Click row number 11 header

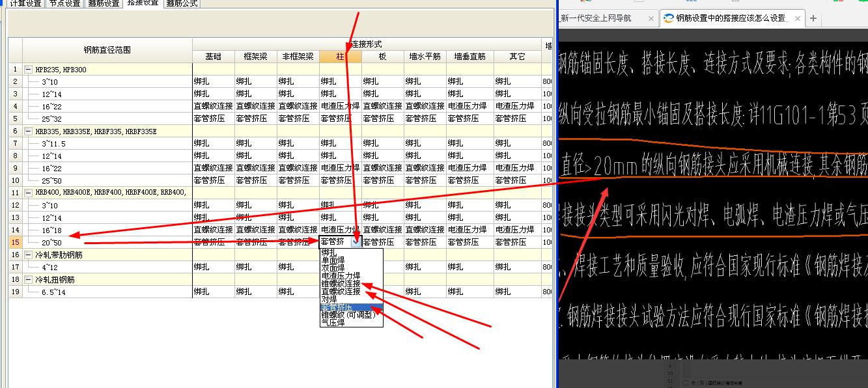[x=15, y=193]
